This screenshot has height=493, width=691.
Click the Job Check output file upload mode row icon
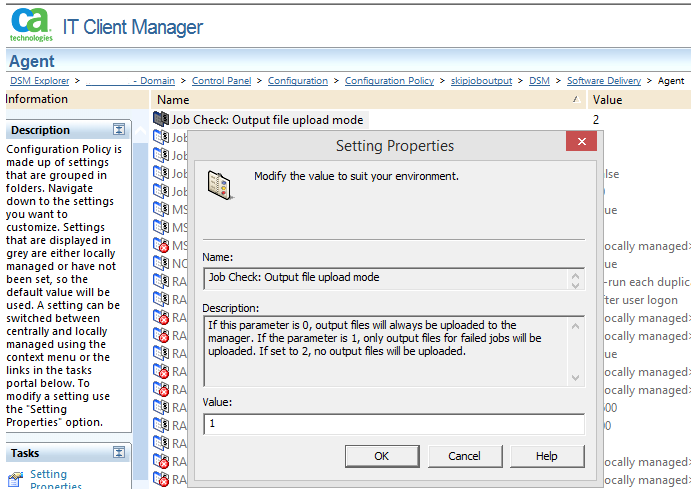point(161,120)
